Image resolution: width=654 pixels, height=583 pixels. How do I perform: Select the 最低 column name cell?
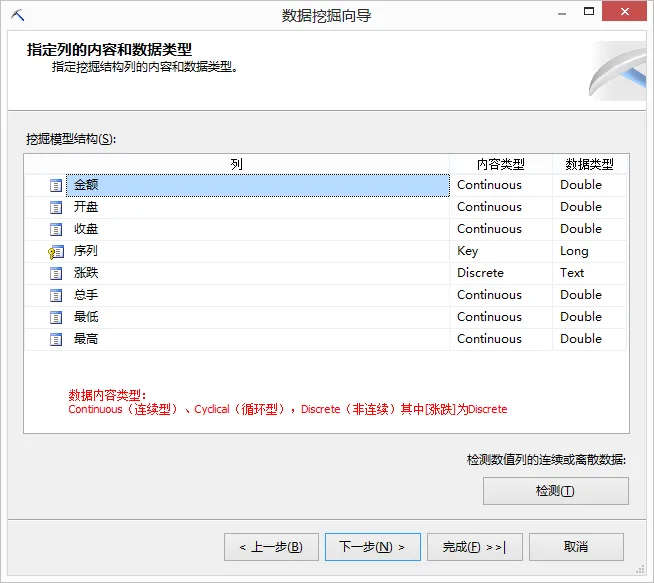click(x=258, y=318)
